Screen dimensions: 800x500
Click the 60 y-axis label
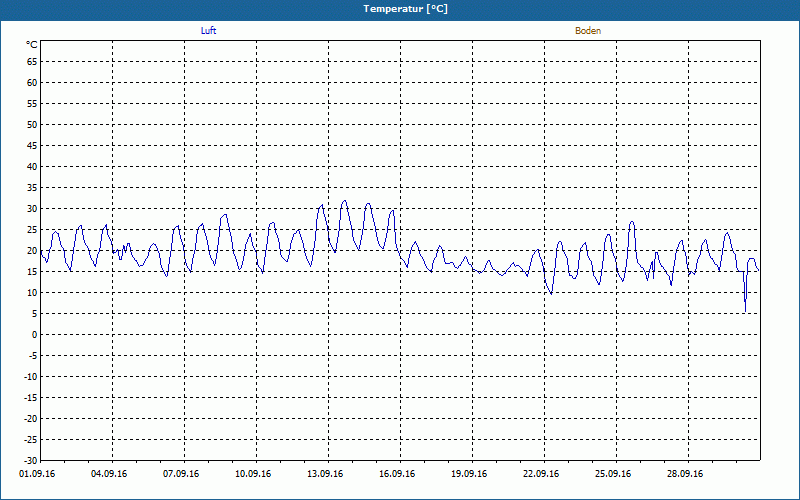[x=32, y=83]
